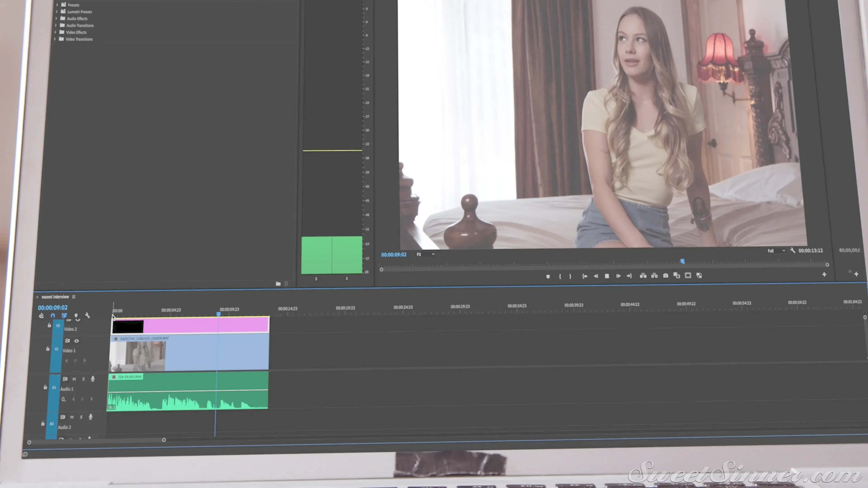Screen dimensions: 868x488
Task: Toggle lock on Video 2 track
Action: point(49,325)
